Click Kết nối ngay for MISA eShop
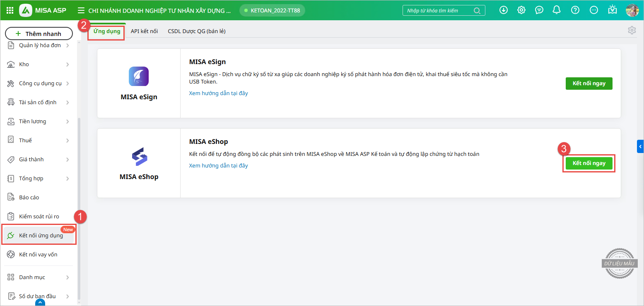Viewport: 644px width, 306px height. (x=589, y=163)
